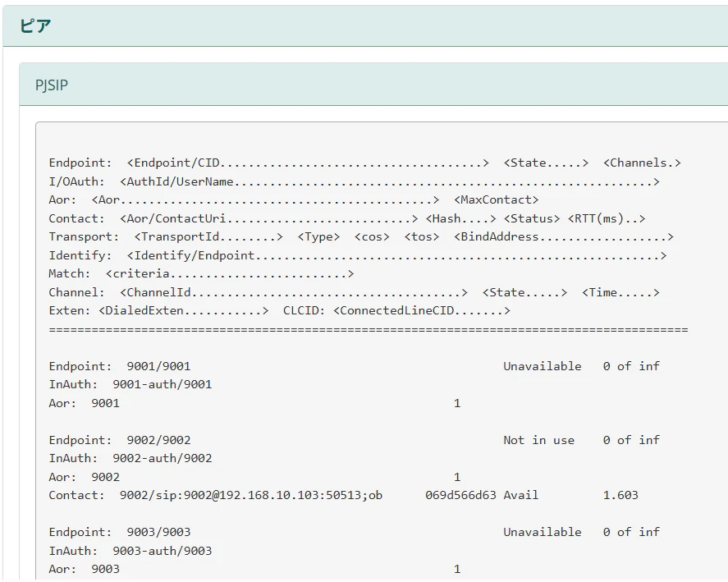Click the Transport legend header line
The width and height of the screenshot is (728, 582).
pyautogui.click(x=361, y=237)
